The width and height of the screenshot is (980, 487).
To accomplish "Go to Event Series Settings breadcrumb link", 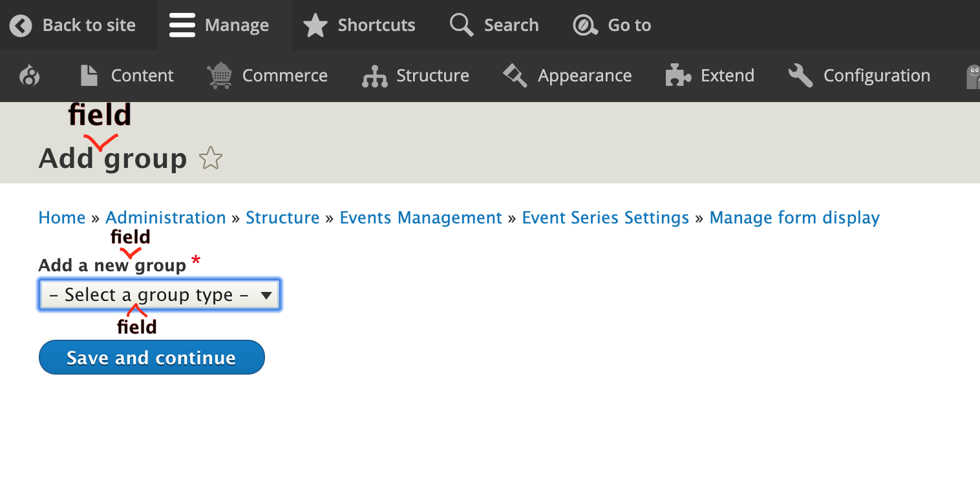I will coord(606,218).
